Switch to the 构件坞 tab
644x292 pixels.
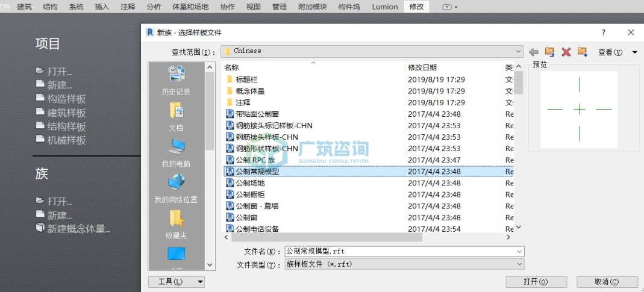coord(348,7)
